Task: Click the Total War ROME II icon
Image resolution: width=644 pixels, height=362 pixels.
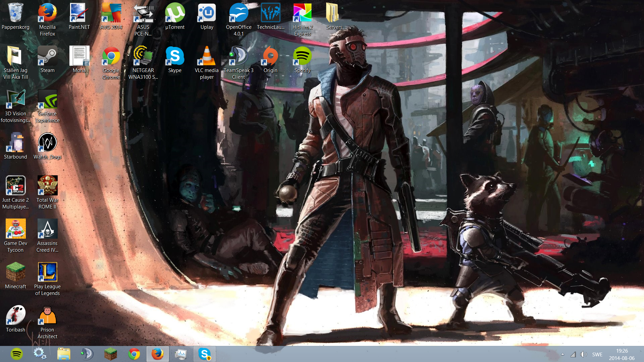Action: [x=47, y=192]
